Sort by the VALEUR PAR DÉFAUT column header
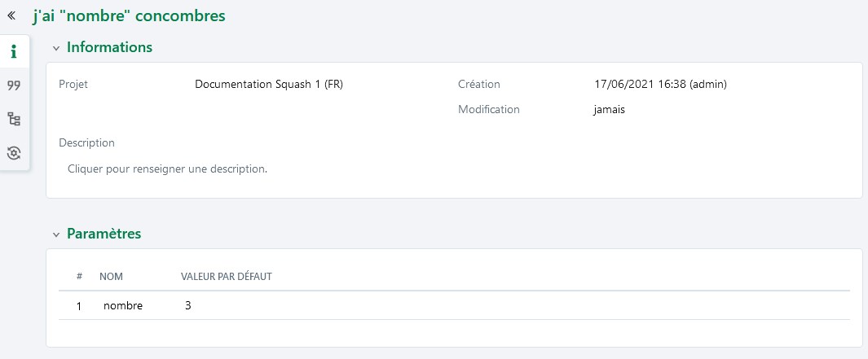The image size is (868, 359). 227,276
